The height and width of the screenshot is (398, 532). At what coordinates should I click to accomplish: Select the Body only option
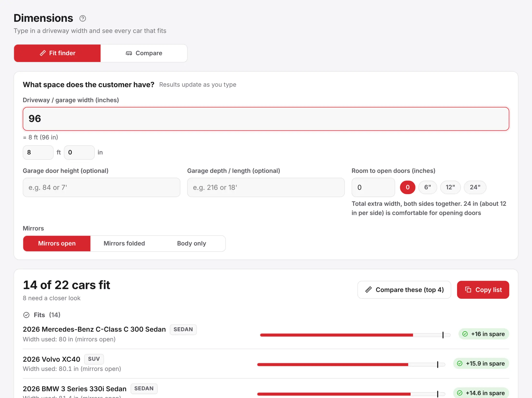(192, 243)
